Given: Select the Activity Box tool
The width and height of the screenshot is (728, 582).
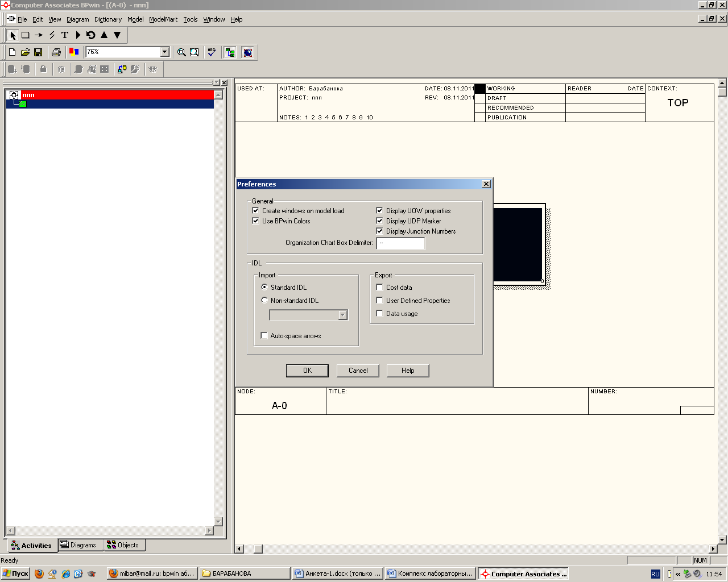Looking at the screenshot, I should point(26,35).
